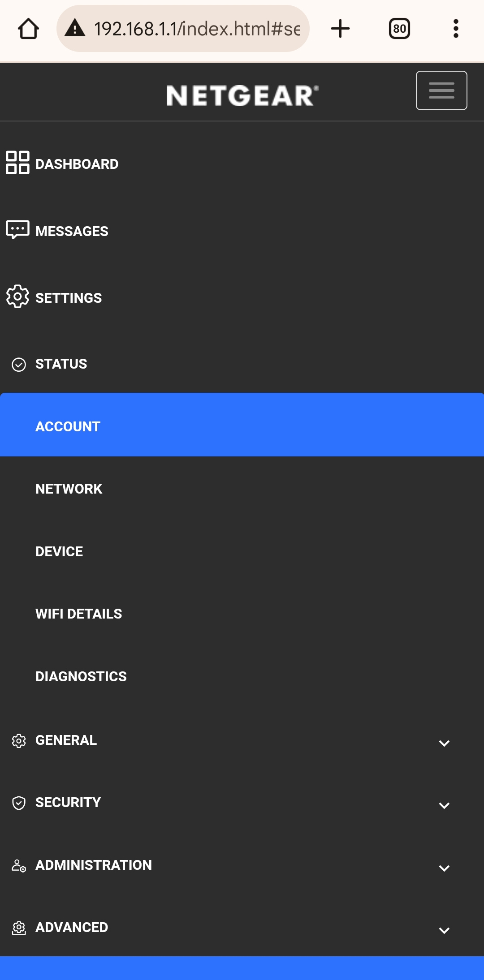The width and height of the screenshot is (484, 980).
Task: Tap the Advanced settings icon
Action: 19,928
